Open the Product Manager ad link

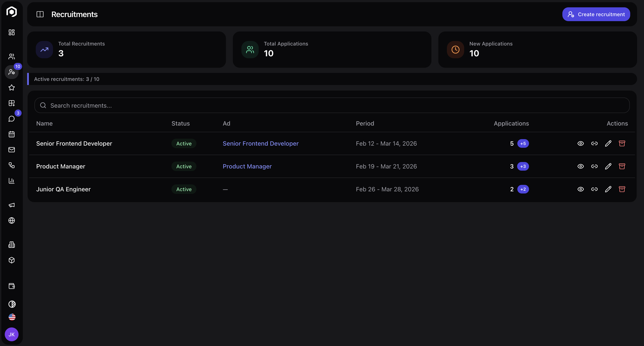click(x=247, y=166)
